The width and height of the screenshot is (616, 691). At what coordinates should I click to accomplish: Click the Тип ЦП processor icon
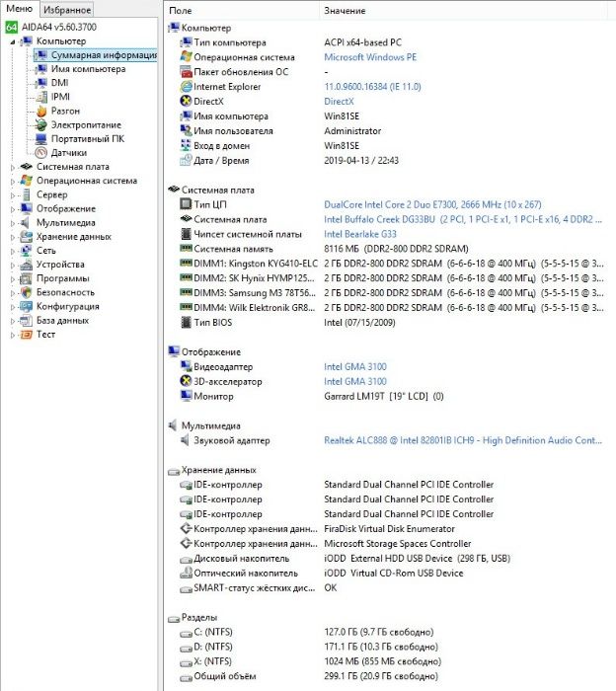186,204
